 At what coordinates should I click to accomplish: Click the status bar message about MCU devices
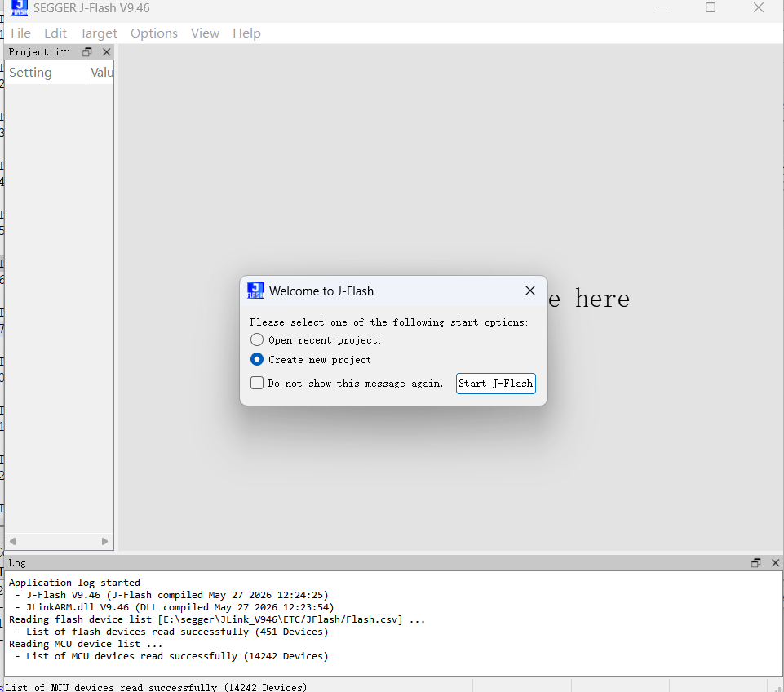pos(156,687)
